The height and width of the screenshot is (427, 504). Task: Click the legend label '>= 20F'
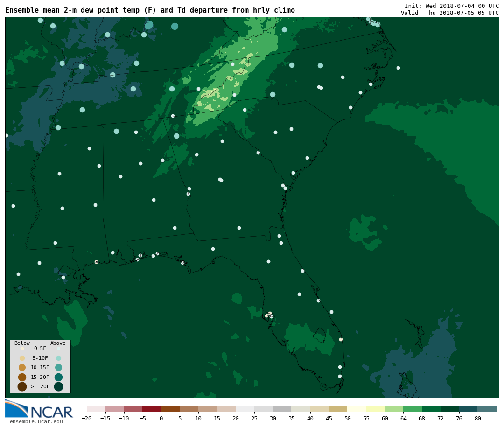(x=40, y=386)
